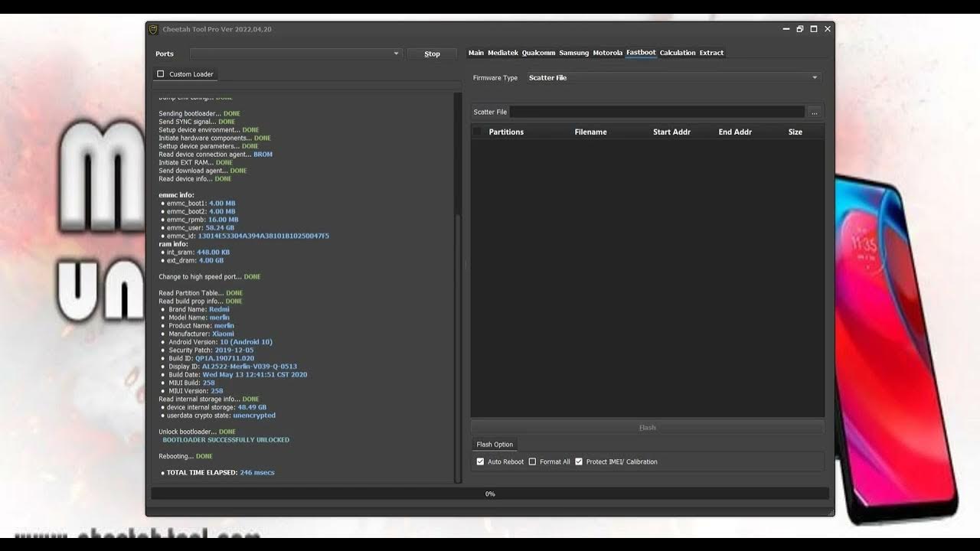Open the Firmware Type dropdown

(673, 78)
